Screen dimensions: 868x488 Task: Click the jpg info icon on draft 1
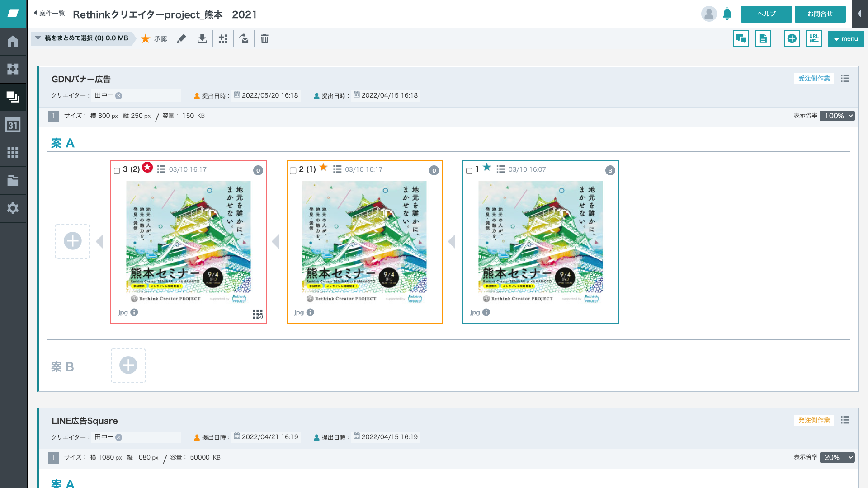[x=486, y=312]
